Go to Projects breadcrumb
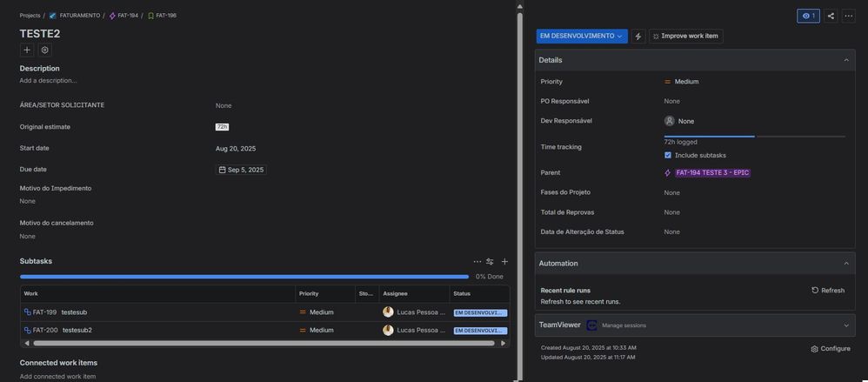The image size is (868, 382). [30, 16]
